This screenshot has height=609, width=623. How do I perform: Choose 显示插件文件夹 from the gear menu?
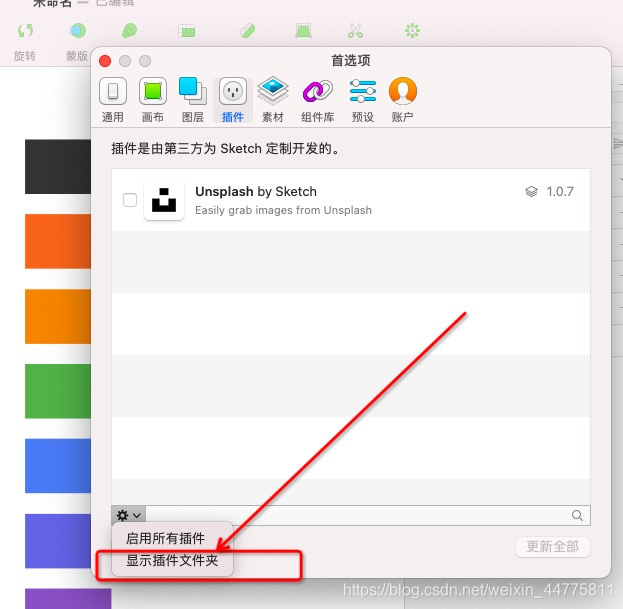click(172, 561)
